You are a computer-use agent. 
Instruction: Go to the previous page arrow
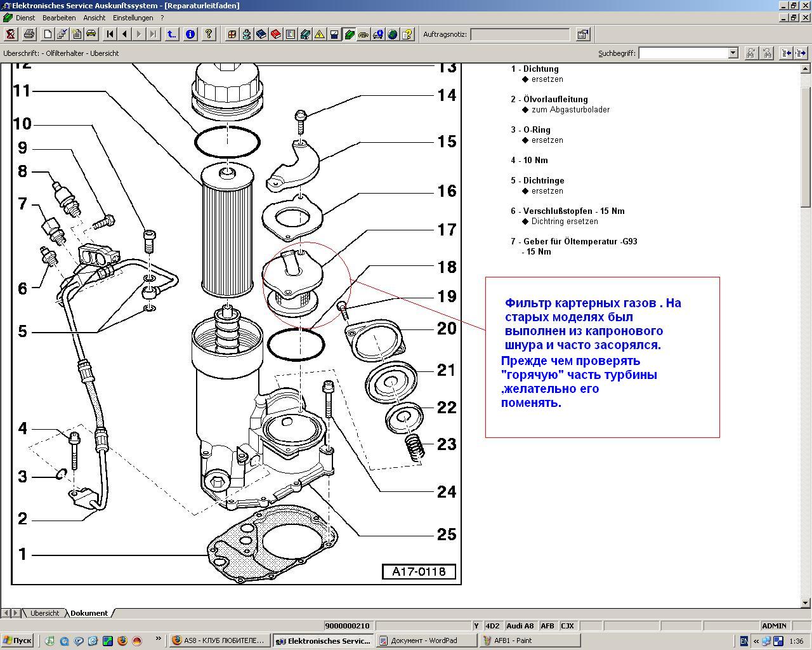(x=124, y=34)
